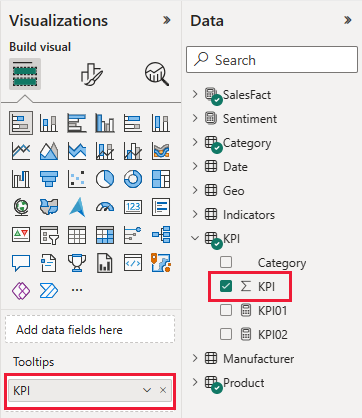Select the Pie chart visual

pos(105,179)
